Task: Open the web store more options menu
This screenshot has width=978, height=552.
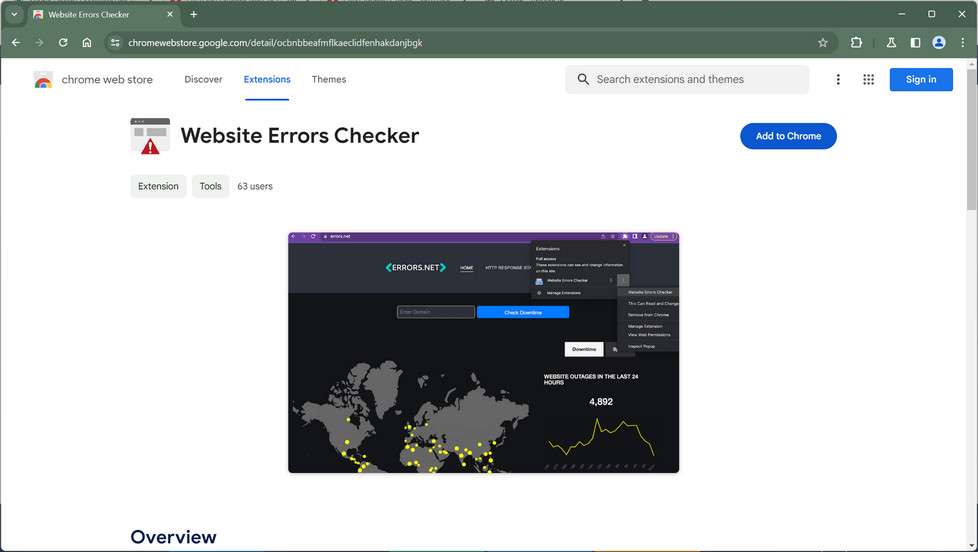Action: pos(838,79)
